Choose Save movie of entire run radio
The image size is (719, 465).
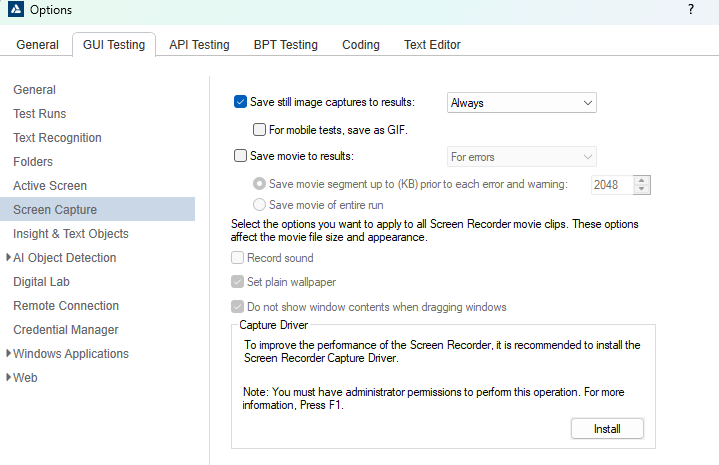tap(259, 205)
